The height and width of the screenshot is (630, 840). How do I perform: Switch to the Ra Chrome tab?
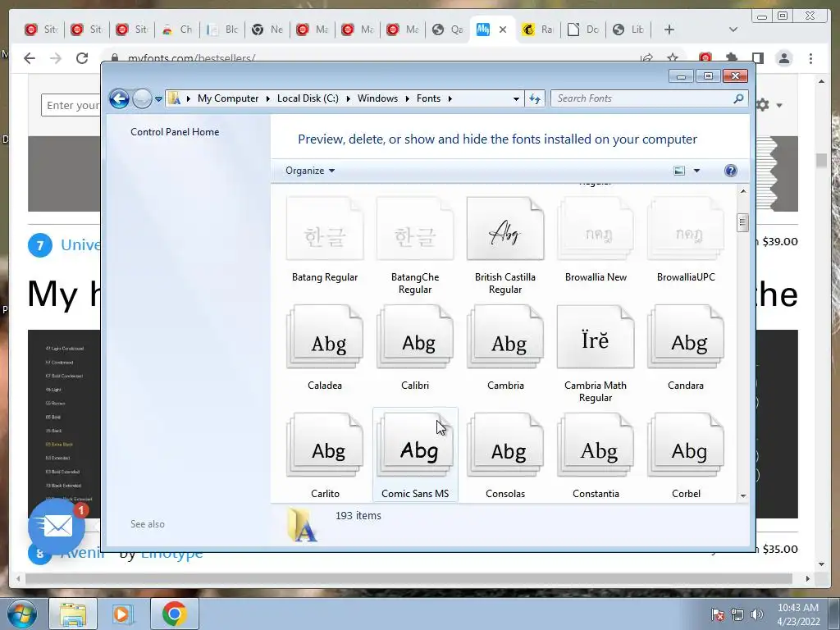tap(537, 30)
